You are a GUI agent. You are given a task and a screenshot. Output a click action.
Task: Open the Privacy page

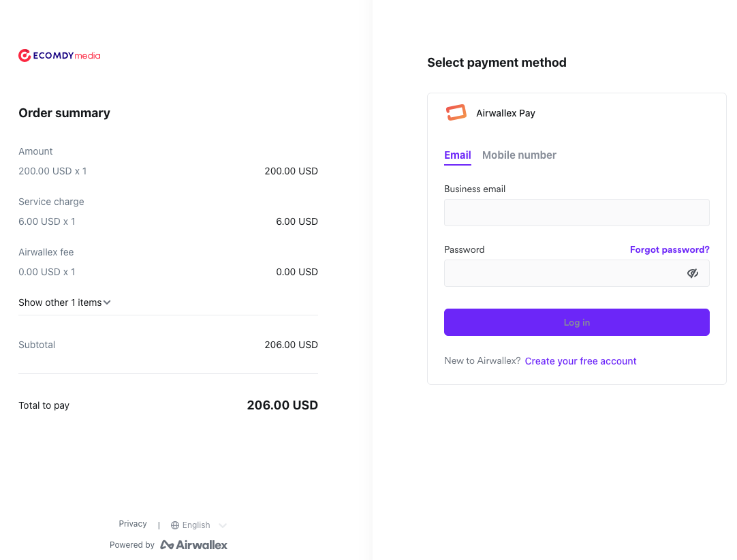132,523
